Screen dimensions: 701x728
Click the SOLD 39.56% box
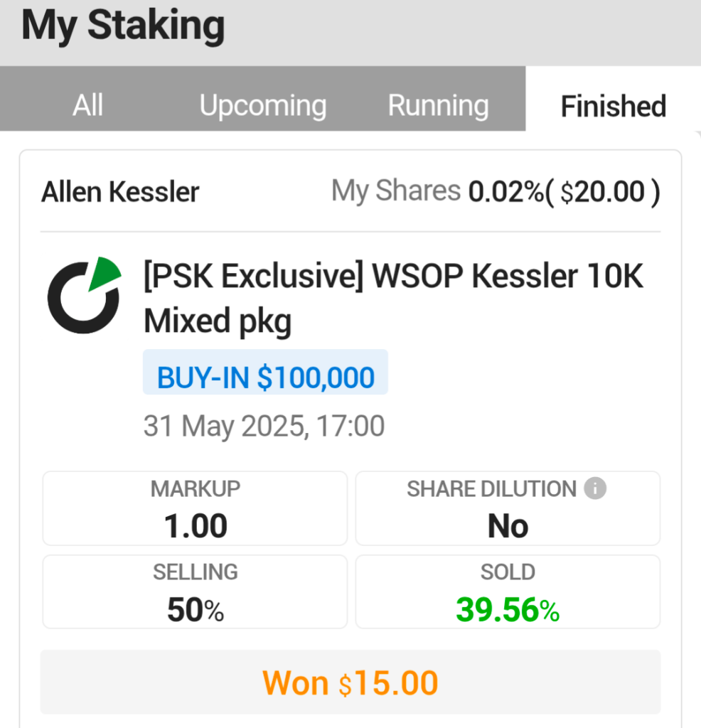508,592
